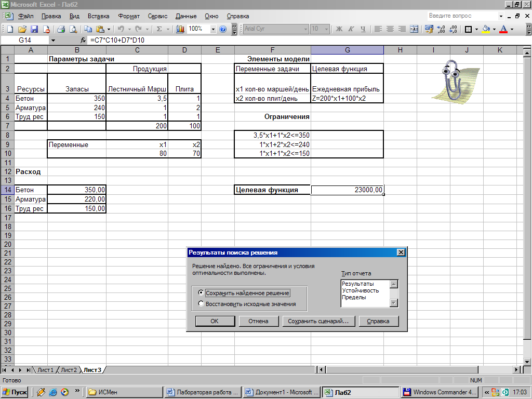Open the Правка menu
The image size is (532, 399).
tap(51, 16)
